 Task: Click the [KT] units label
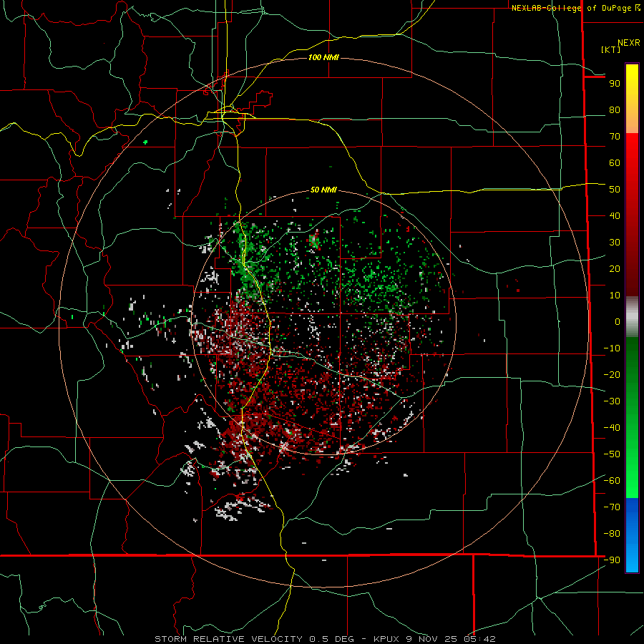pos(610,49)
